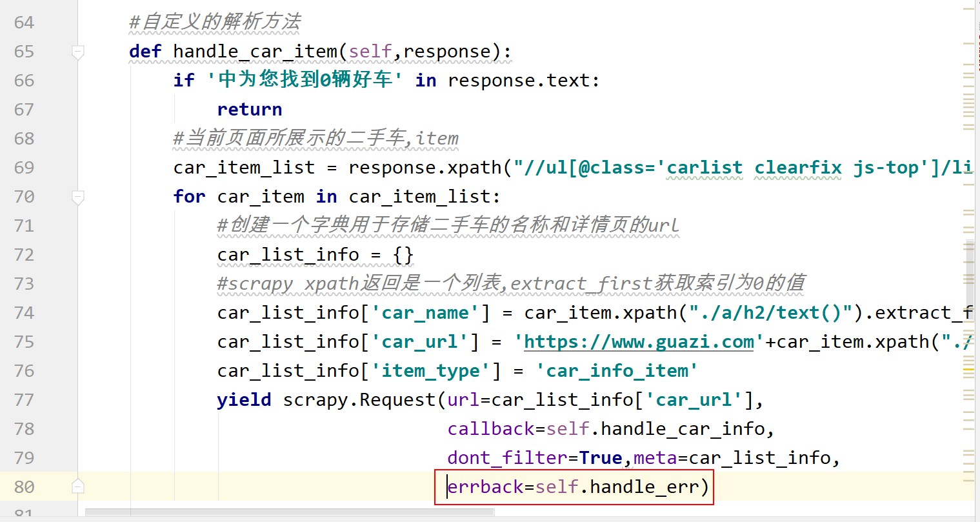Click 'car_item_list' in the for statement

point(420,197)
